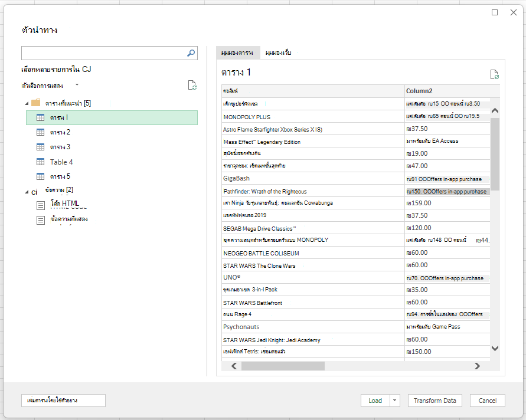
Task: Click the vertical scrollbar thumb
Action: pos(495,154)
